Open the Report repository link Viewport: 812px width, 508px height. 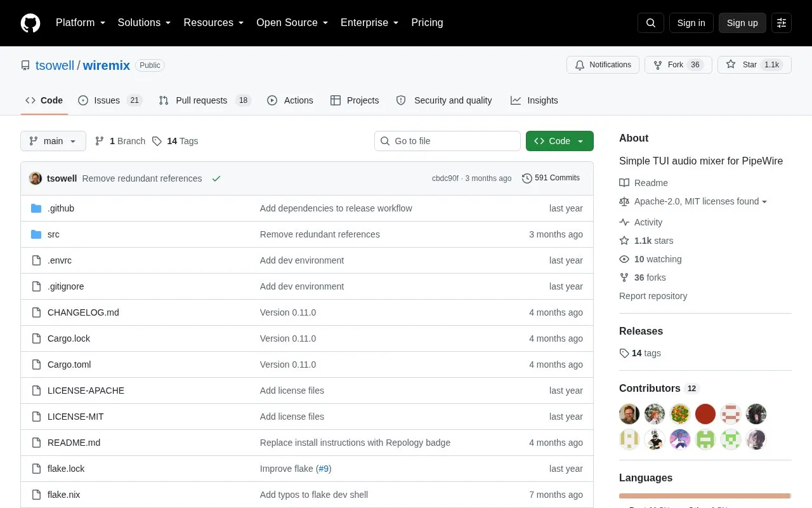click(653, 296)
